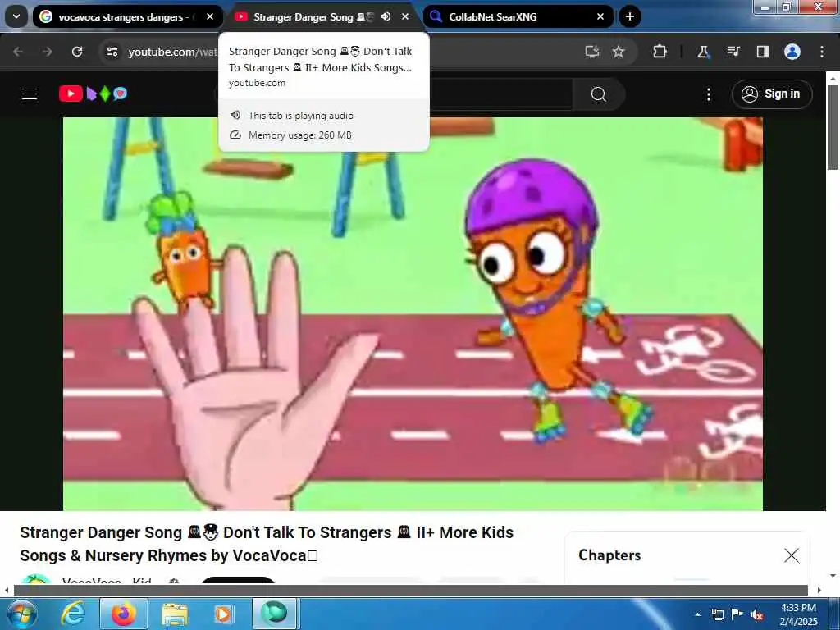Click the youtube.com address bar URL
The image size is (840, 630).
click(x=172, y=52)
